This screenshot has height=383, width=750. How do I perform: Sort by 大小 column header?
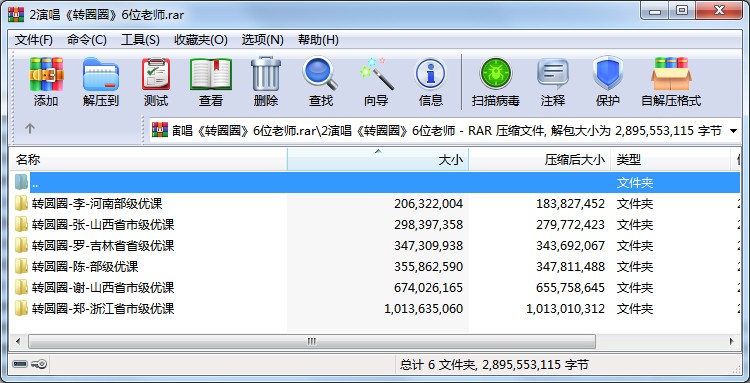coord(378,160)
